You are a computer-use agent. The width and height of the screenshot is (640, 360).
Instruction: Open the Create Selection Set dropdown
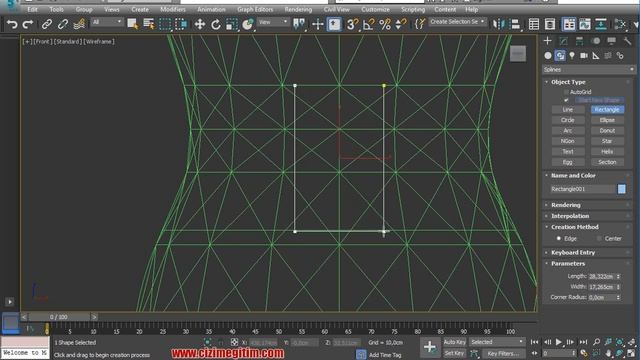point(458,22)
